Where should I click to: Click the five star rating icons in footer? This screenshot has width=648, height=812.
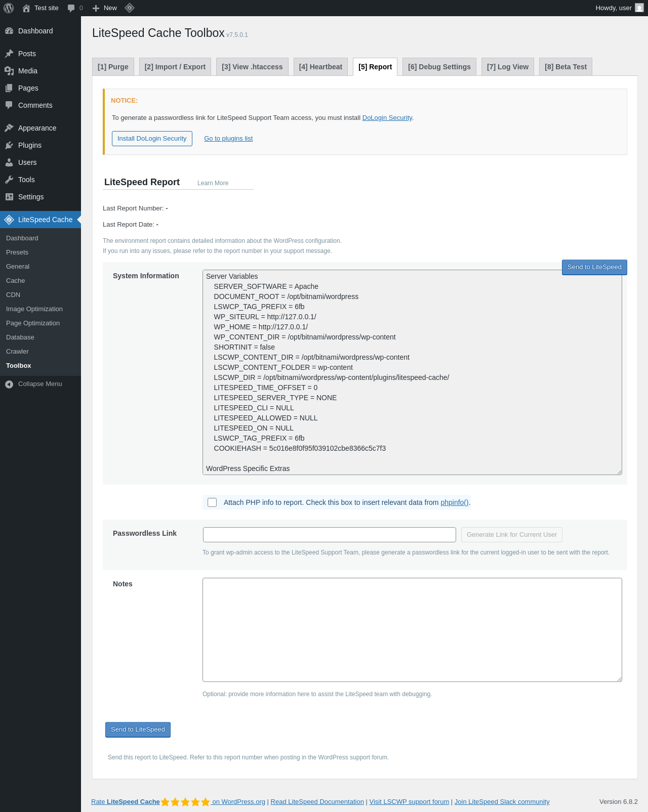[185, 802]
